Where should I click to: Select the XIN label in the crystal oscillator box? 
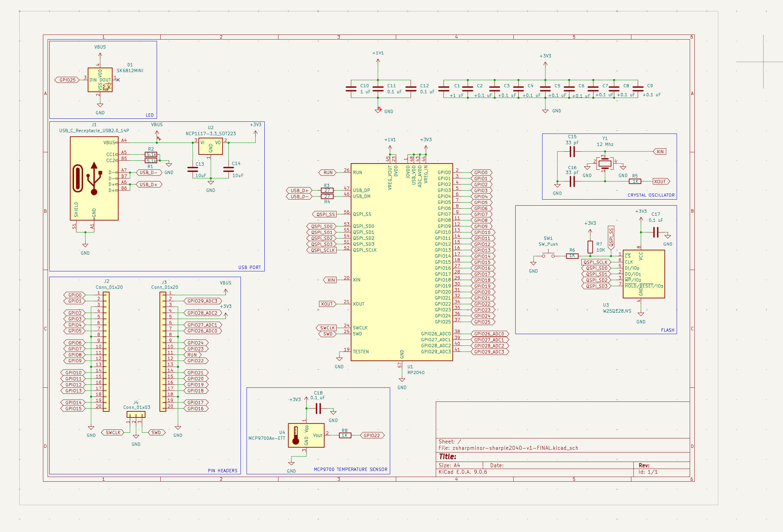tap(660, 152)
